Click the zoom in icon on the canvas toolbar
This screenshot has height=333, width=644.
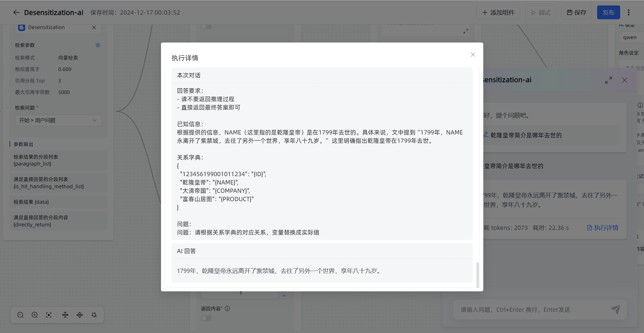point(34,315)
